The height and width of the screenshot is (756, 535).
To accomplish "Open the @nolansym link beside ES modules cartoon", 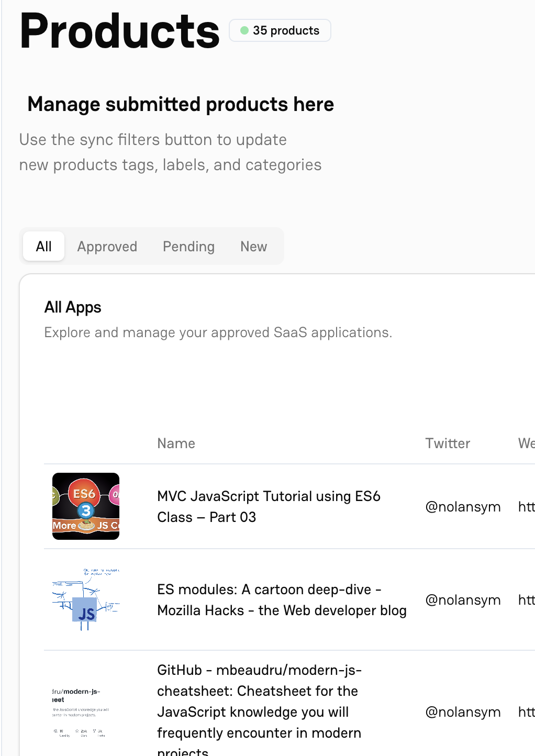I will (463, 600).
